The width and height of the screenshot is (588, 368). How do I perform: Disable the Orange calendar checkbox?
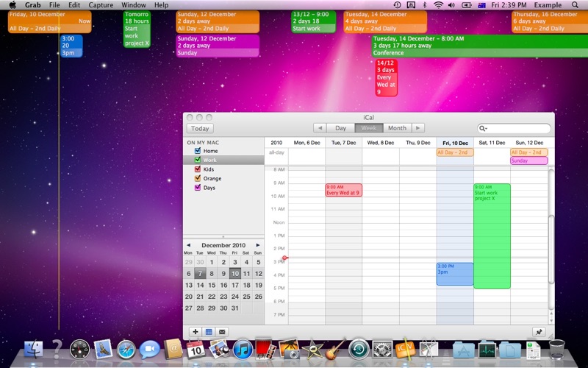[198, 178]
